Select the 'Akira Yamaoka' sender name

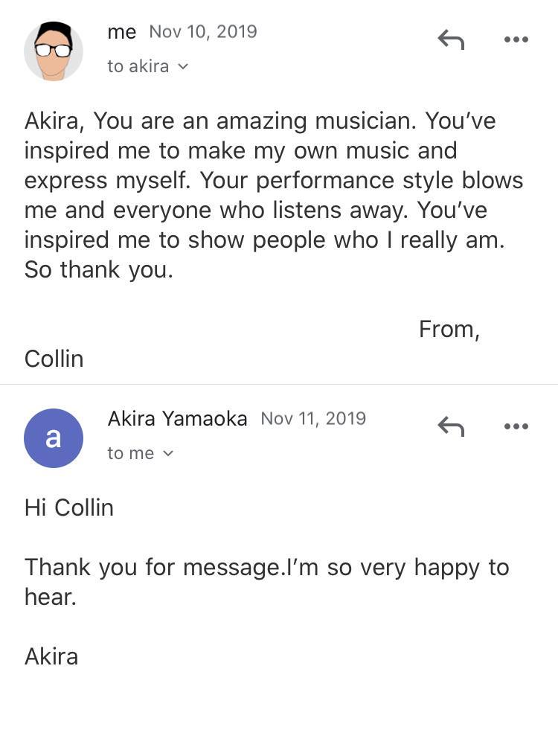point(177,419)
